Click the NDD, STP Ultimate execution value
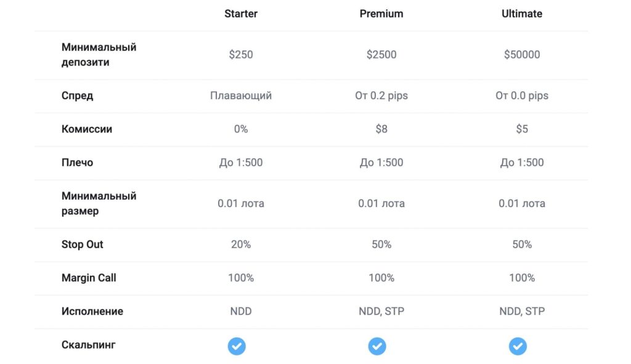This screenshot has height=364, width=631. point(521,311)
